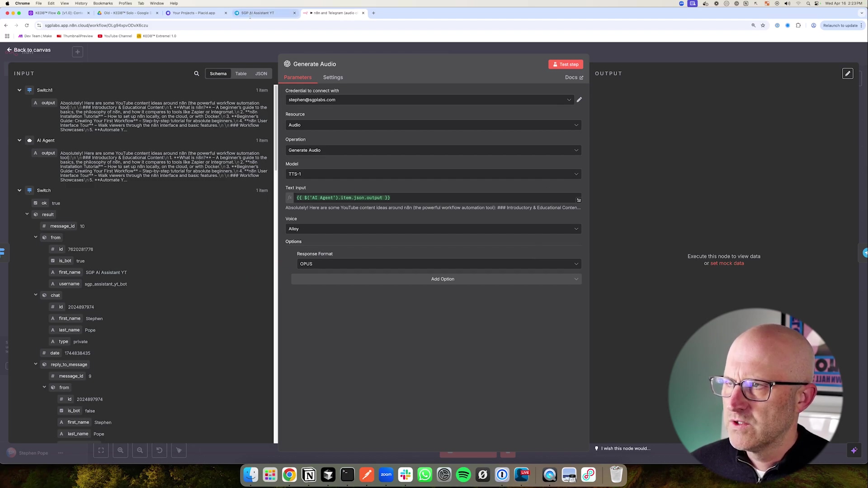Viewport: 868px width, 488px height.
Task: Click the input search magnifier icon
Action: 196,74
